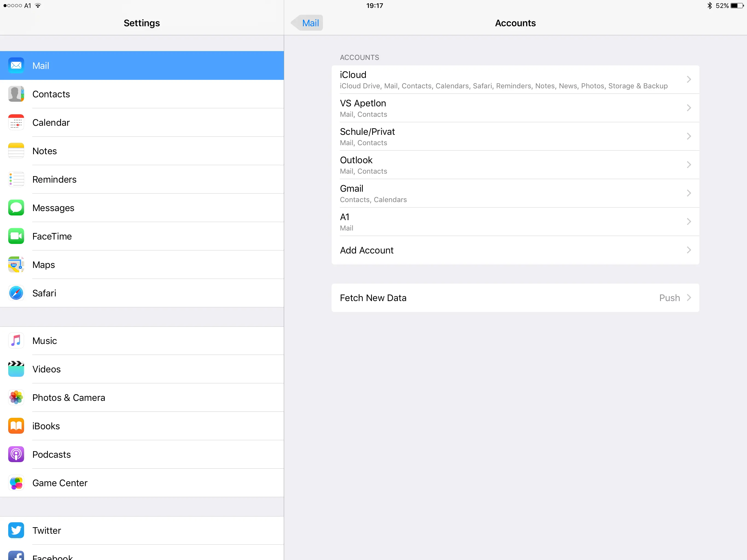Screen dimensions: 747x560
Task: Open the Gmail account row chevron
Action: (688, 193)
